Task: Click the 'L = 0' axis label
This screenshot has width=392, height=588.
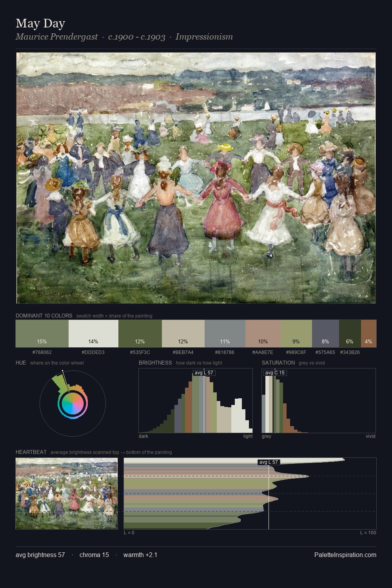Action: (x=129, y=533)
